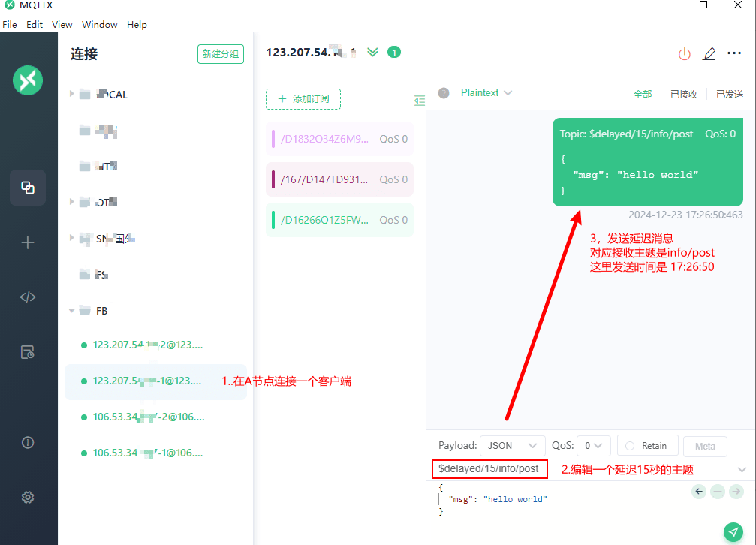Expand the topic history chevron
756x545 pixels.
click(x=742, y=469)
